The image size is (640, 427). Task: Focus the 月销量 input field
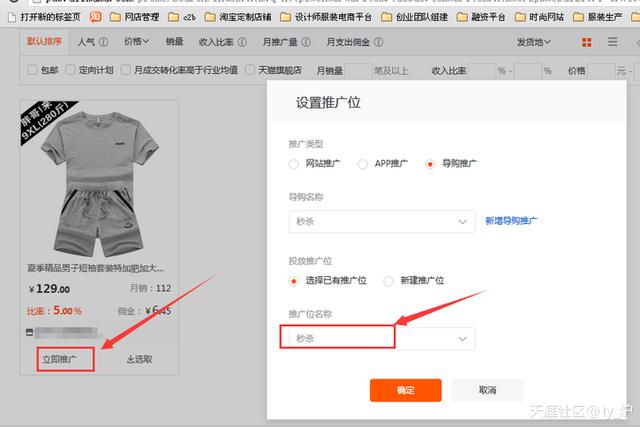[x=358, y=71]
